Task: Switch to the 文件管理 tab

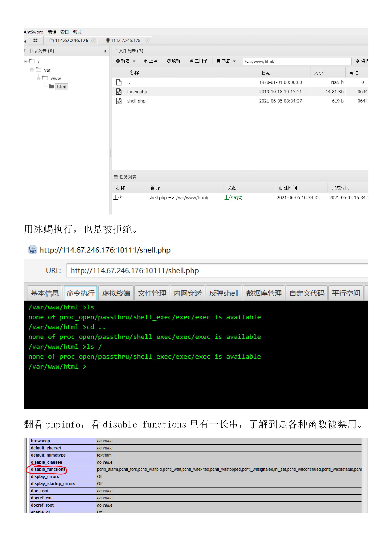Action: (152, 293)
